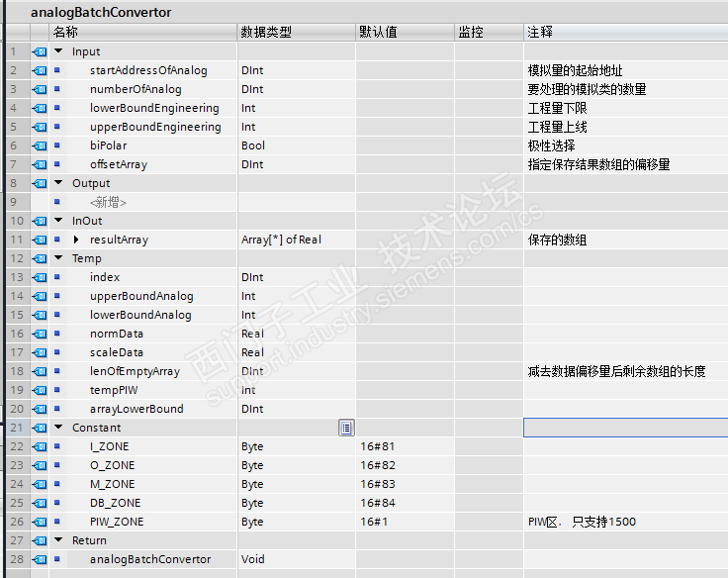
Task: Click comment 保存的数组 on resultArray row
Action: 557,240
